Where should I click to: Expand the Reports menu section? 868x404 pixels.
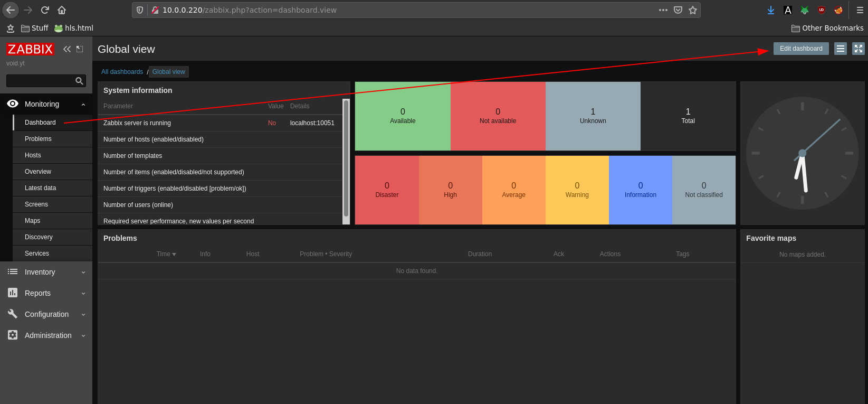click(x=83, y=294)
